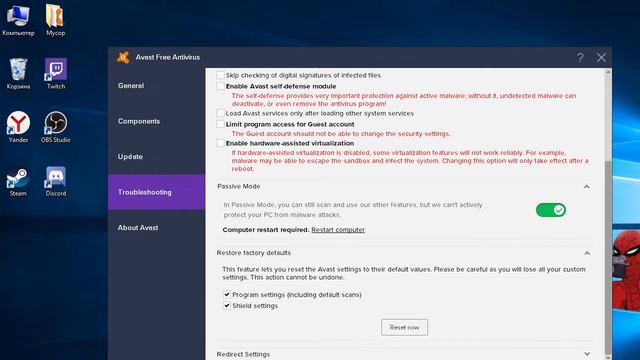
Task: Launch Steam from desktop shortcut
Action: click(18, 181)
